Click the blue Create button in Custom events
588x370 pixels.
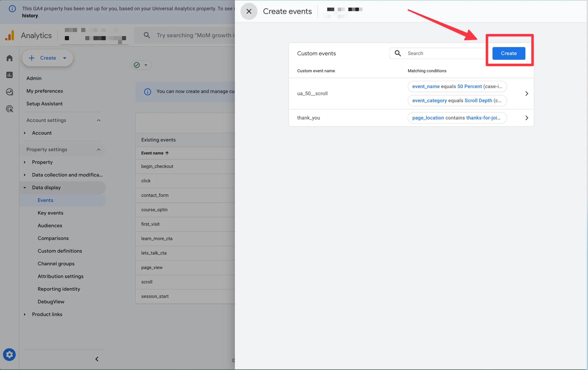(x=509, y=53)
